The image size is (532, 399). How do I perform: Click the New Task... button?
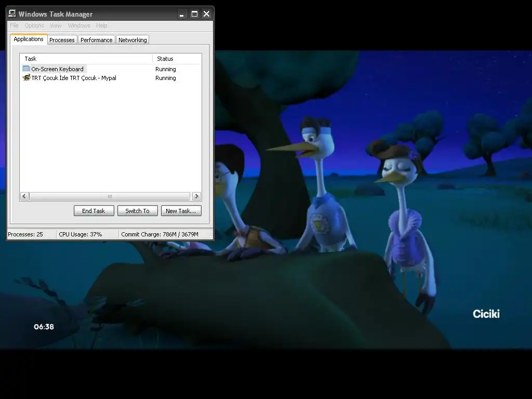point(181,211)
